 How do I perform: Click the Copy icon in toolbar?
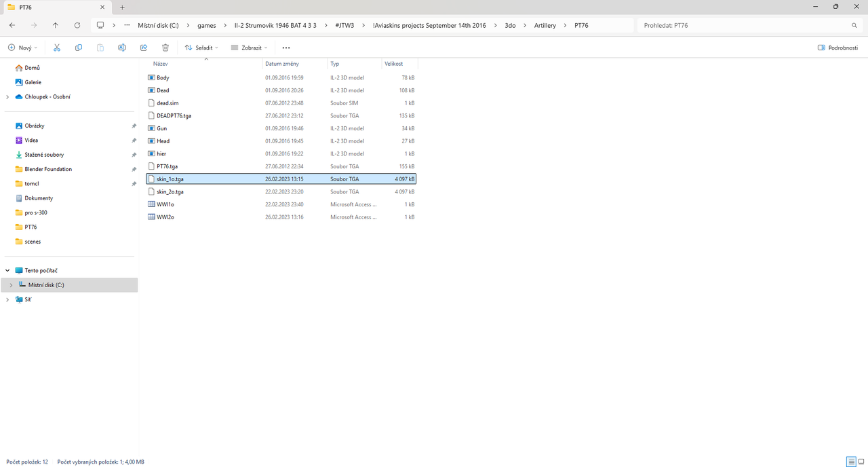click(x=79, y=48)
